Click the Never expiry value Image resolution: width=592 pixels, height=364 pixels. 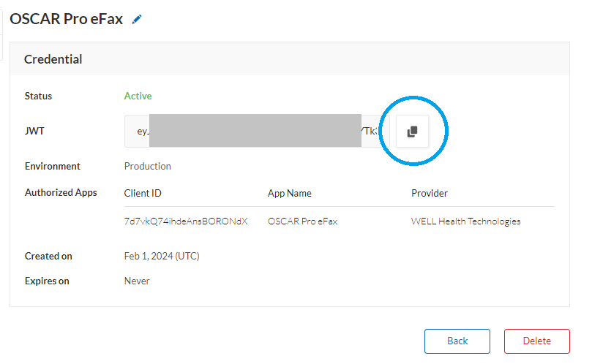pos(137,281)
